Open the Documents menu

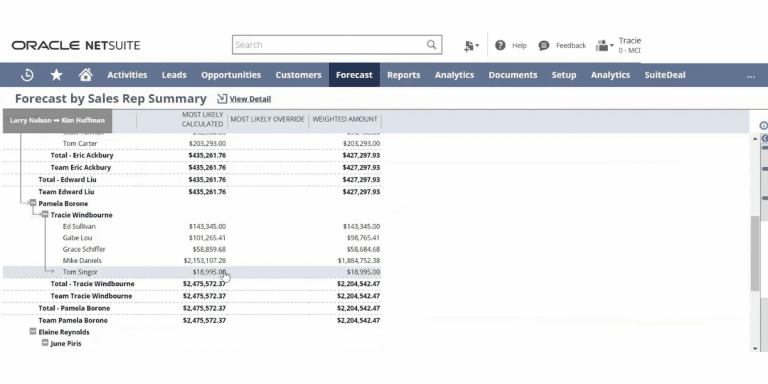tap(513, 75)
